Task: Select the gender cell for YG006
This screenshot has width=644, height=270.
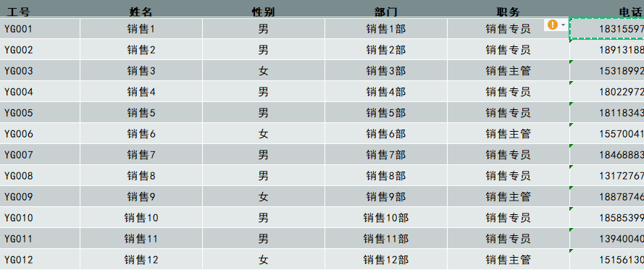Action: [x=263, y=134]
